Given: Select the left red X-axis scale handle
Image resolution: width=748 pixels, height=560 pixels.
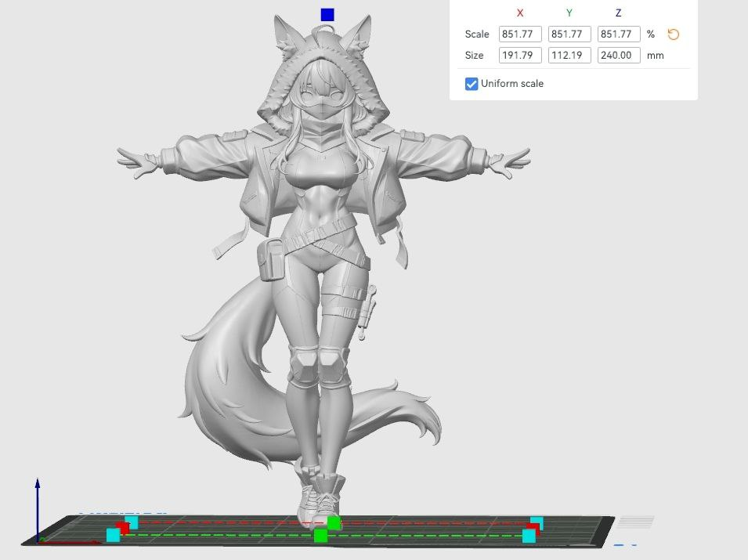Looking at the screenshot, I should [123, 528].
